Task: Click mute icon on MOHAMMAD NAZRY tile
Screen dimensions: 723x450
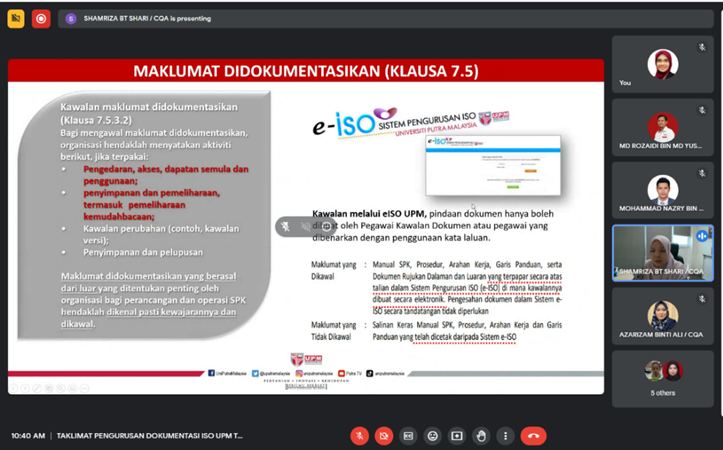Action: point(702,173)
